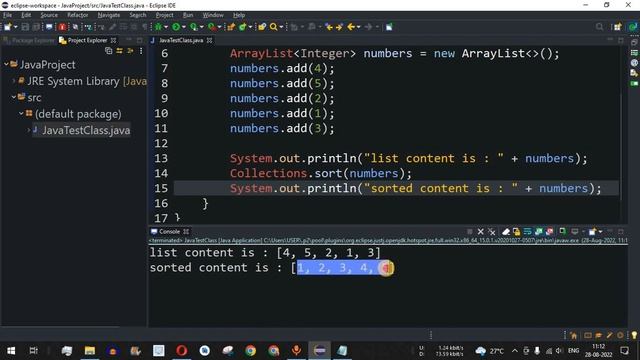Open Opera browser from taskbar
Image resolution: width=640 pixels, height=360 pixels.
pyautogui.click(x=182, y=350)
